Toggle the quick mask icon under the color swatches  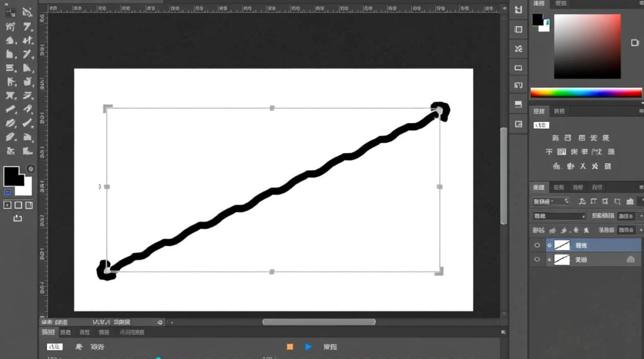(8, 205)
